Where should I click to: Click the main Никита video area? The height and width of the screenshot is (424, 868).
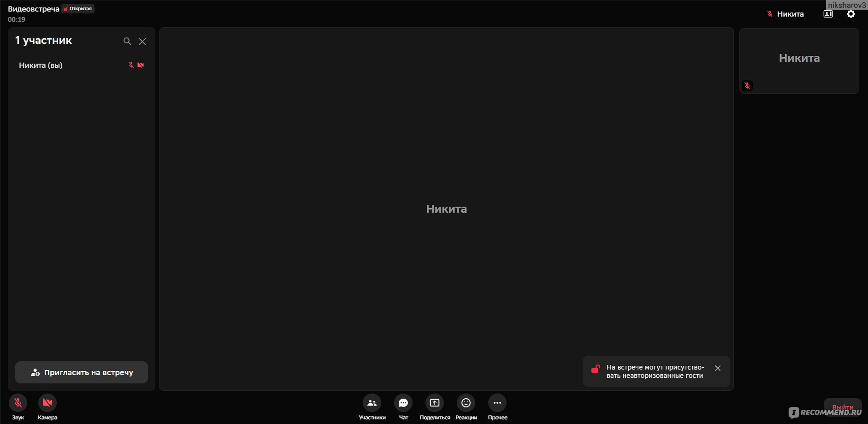pos(446,209)
